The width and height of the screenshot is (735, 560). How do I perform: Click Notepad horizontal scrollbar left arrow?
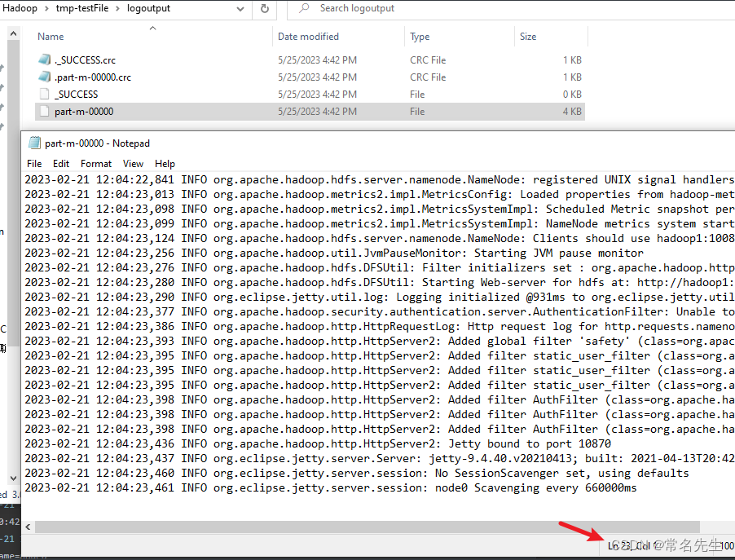pyautogui.click(x=29, y=527)
